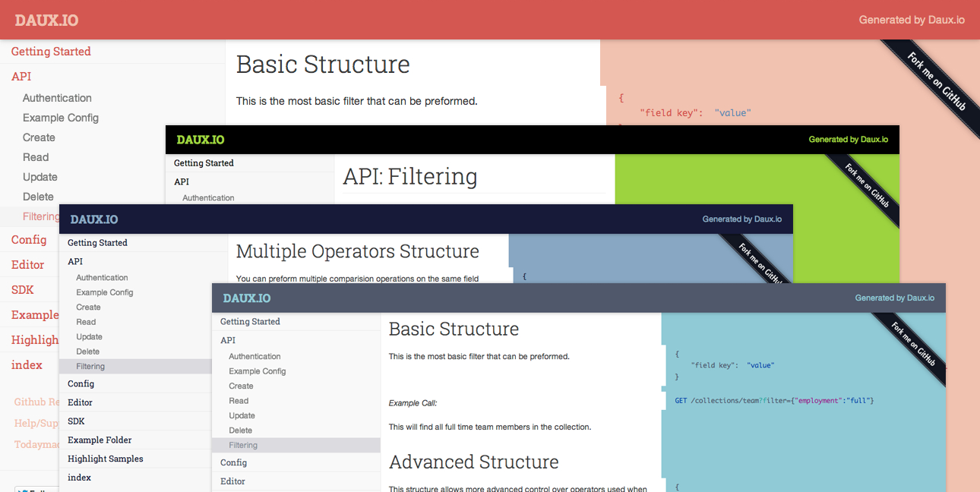Select SDK in the red sidebar
The height and width of the screenshot is (492, 980).
pos(23,290)
